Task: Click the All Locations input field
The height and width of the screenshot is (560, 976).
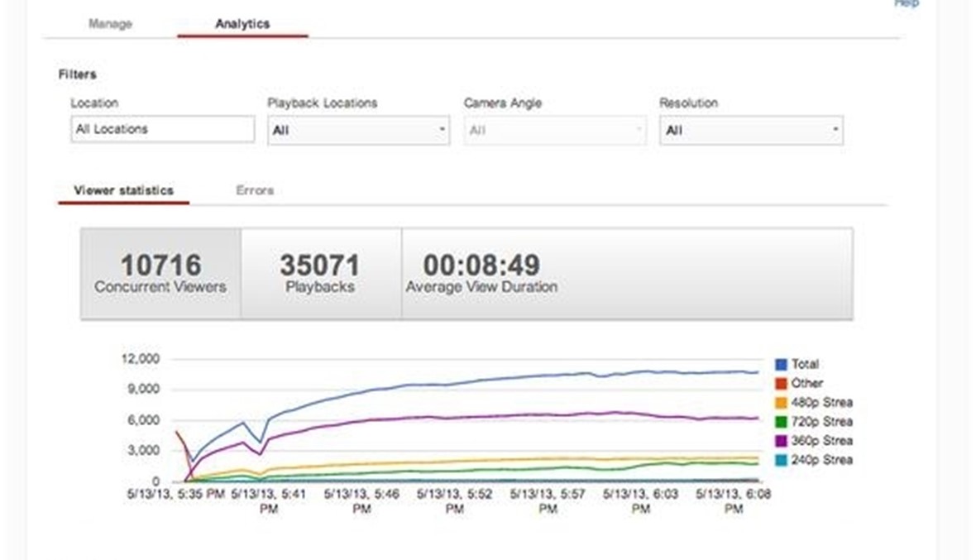Action: point(162,130)
